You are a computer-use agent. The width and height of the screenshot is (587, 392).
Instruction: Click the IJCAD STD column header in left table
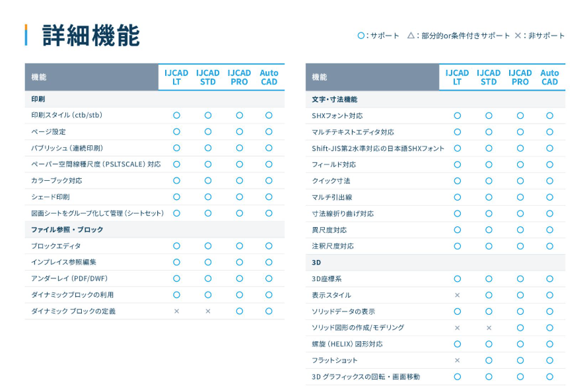pos(208,77)
